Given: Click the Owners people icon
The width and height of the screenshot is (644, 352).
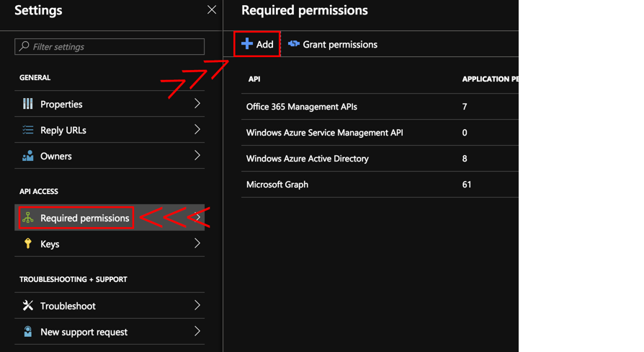Looking at the screenshot, I should click(28, 156).
